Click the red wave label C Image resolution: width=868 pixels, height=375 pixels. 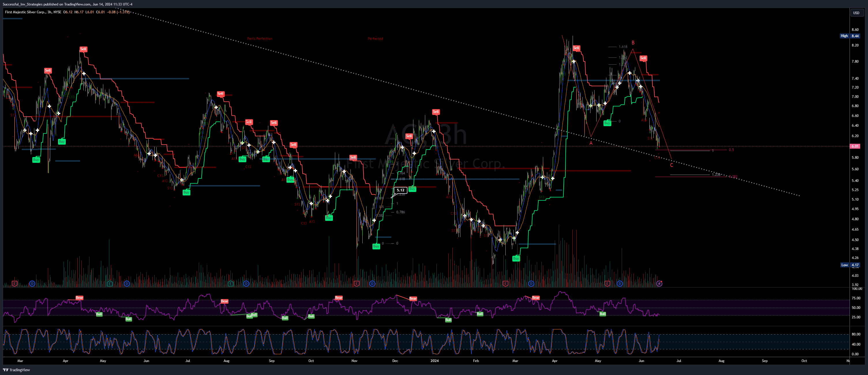(672, 165)
